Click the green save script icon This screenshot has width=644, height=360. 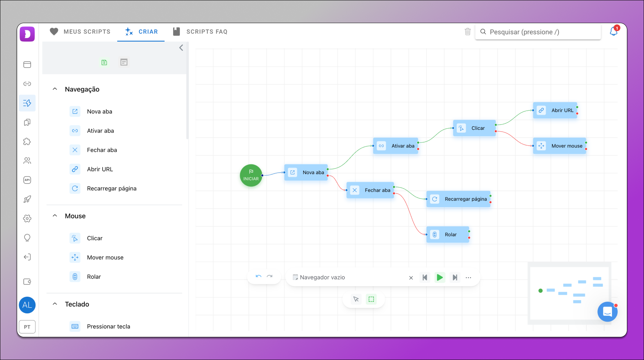[104, 63]
